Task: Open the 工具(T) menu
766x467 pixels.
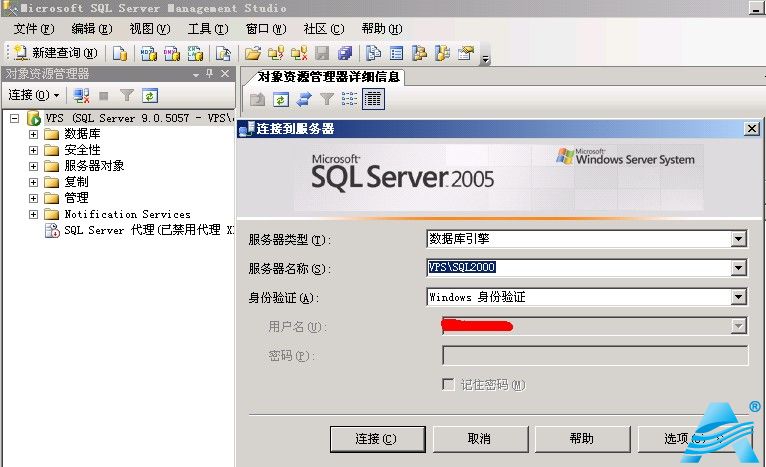Action: tap(208, 29)
